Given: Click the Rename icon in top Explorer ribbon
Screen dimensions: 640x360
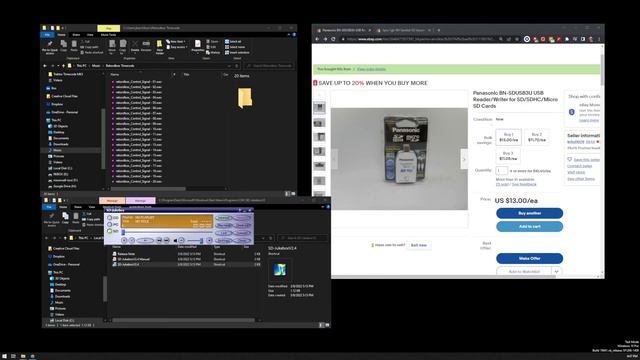Looking at the screenshot, I should (146, 46).
